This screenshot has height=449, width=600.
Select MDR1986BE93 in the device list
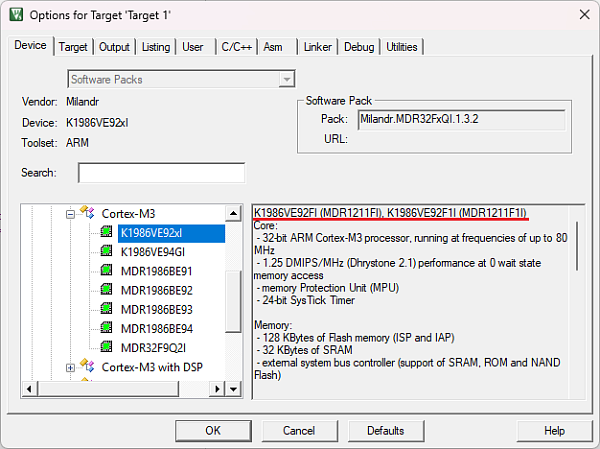click(157, 309)
